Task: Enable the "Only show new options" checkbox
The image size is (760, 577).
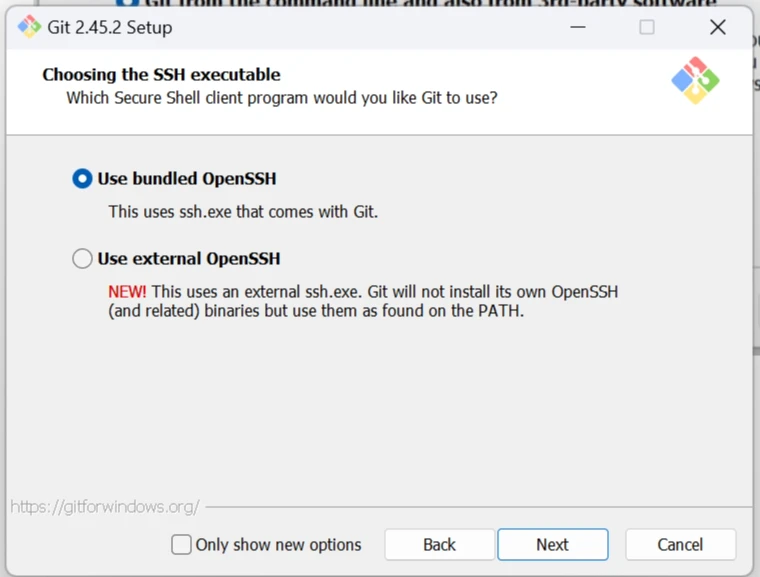Action: click(181, 545)
